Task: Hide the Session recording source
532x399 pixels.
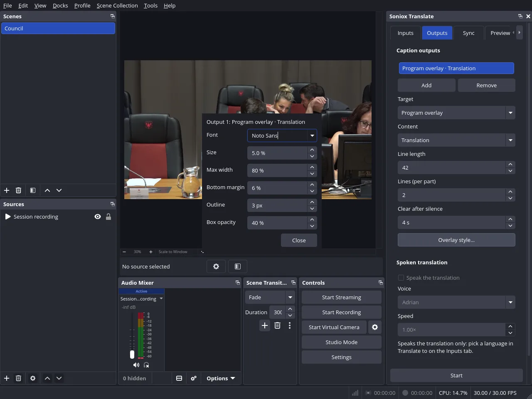Action: (x=98, y=217)
